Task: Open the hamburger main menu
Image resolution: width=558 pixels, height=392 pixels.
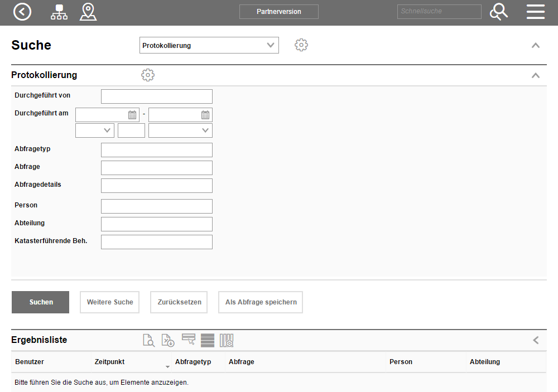Action: 535,12
